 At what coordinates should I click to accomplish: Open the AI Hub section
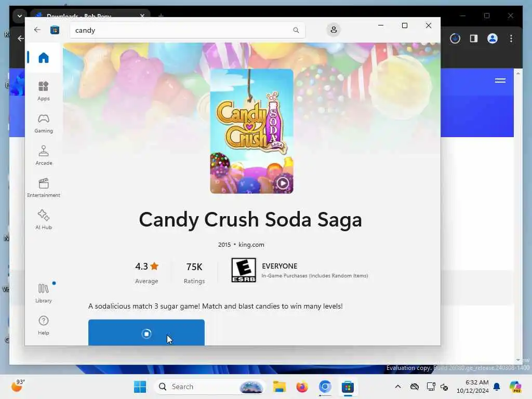click(44, 220)
